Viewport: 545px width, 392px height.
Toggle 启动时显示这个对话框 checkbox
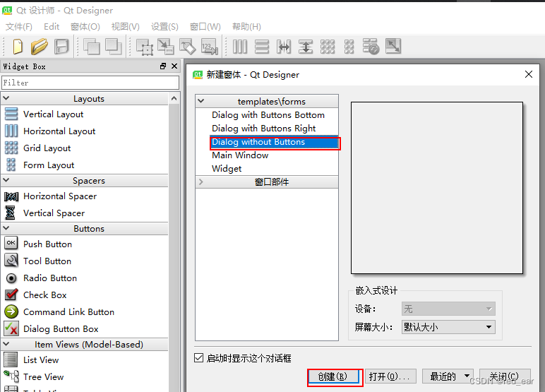[x=199, y=358]
